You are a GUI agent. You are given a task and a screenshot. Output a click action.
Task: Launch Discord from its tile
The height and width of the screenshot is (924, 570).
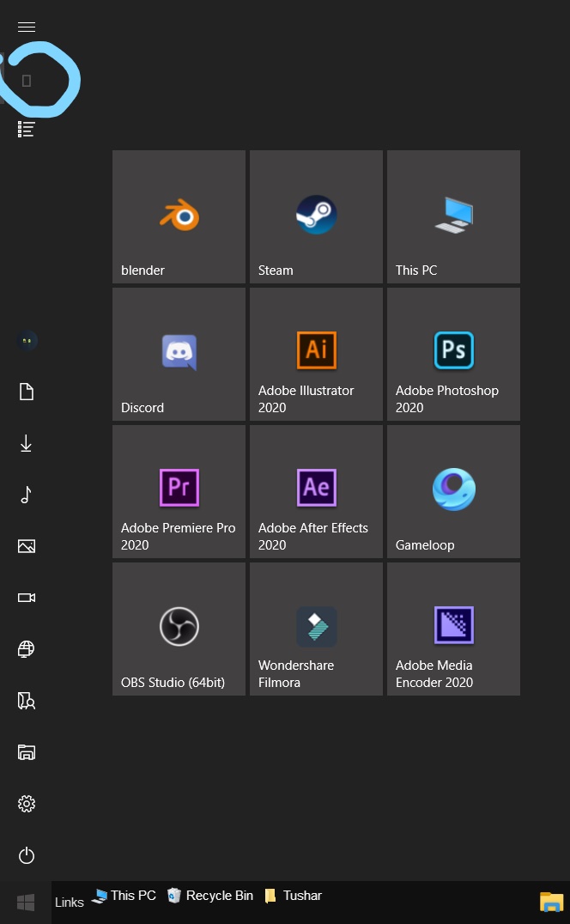(x=179, y=354)
